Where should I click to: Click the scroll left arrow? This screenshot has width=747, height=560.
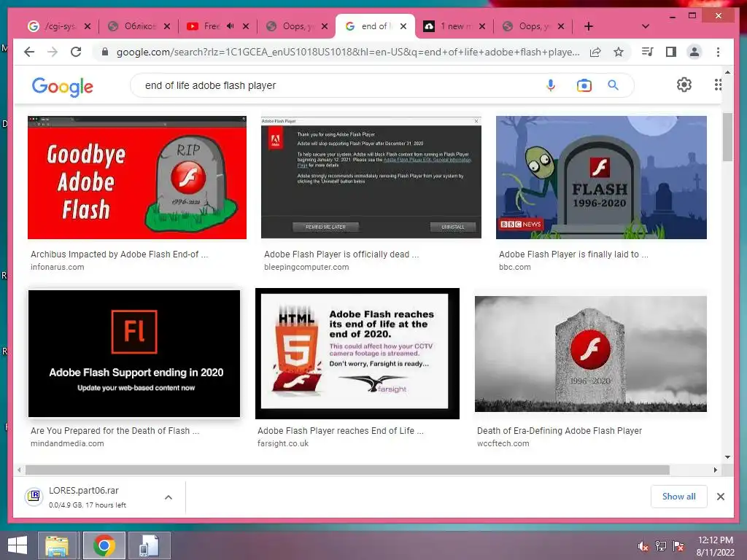(x=19, y=470)
